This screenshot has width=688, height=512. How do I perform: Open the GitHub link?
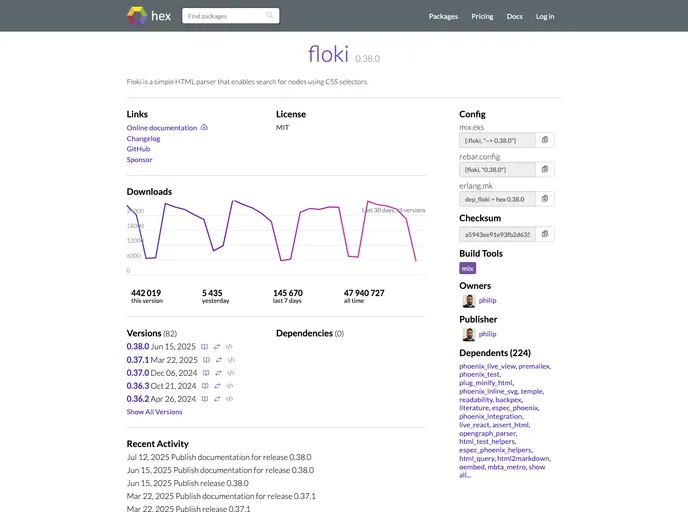click(x=138, y=149)
